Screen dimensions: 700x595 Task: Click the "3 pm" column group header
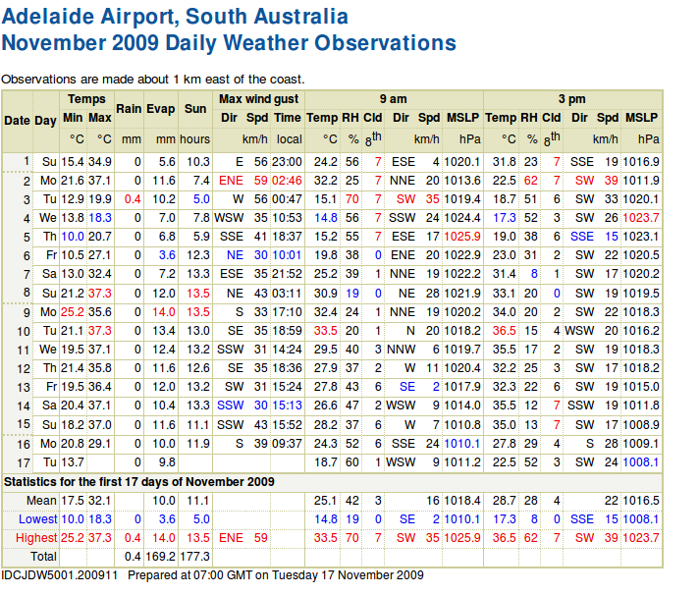pyautogui.click(x=571, y=98)
